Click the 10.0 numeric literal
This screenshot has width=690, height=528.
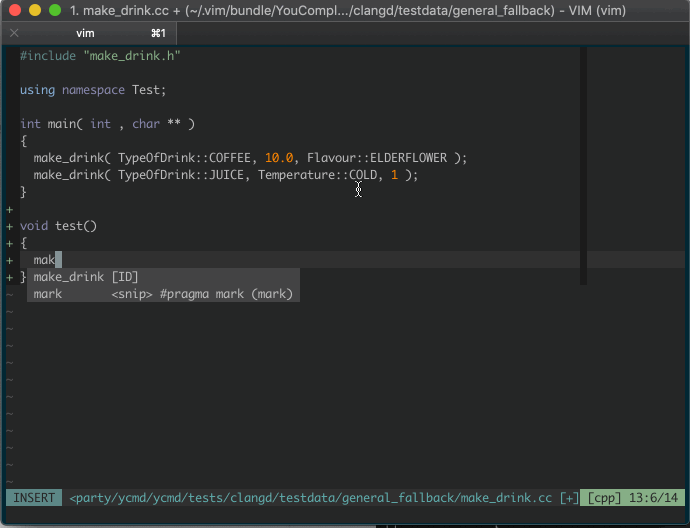point(279,158)
